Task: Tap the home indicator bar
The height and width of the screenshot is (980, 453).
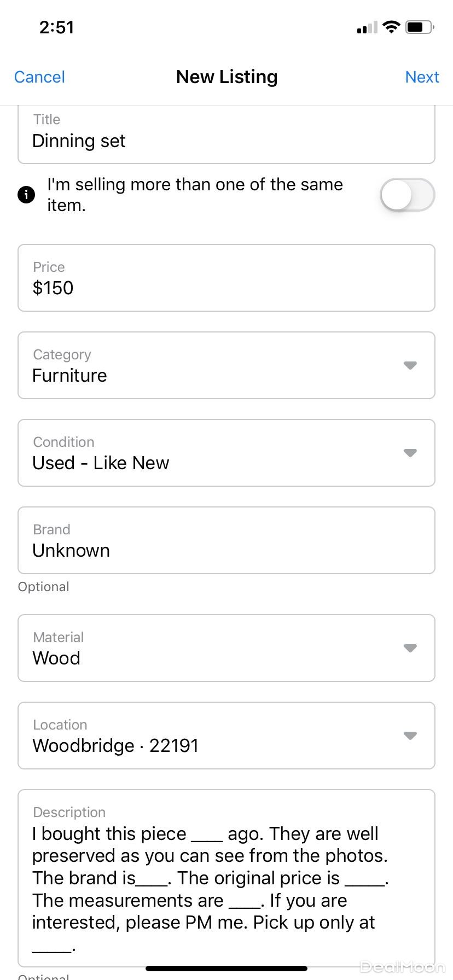Action: tap(226, 969)
